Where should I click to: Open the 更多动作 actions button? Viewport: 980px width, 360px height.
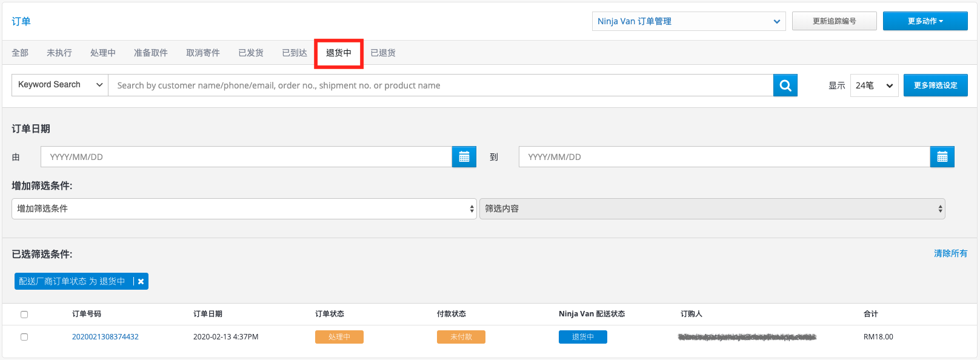point(925,21)
